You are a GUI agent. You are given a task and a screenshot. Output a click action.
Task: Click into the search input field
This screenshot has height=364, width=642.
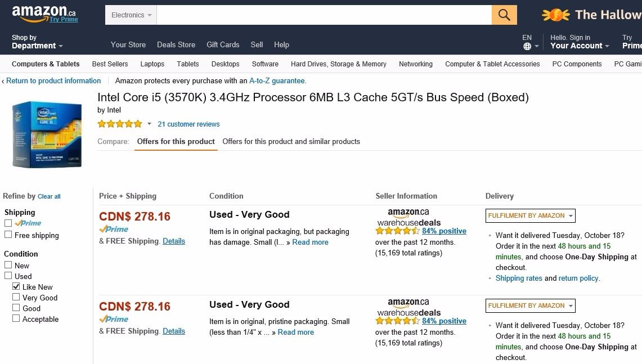point(324,15)
